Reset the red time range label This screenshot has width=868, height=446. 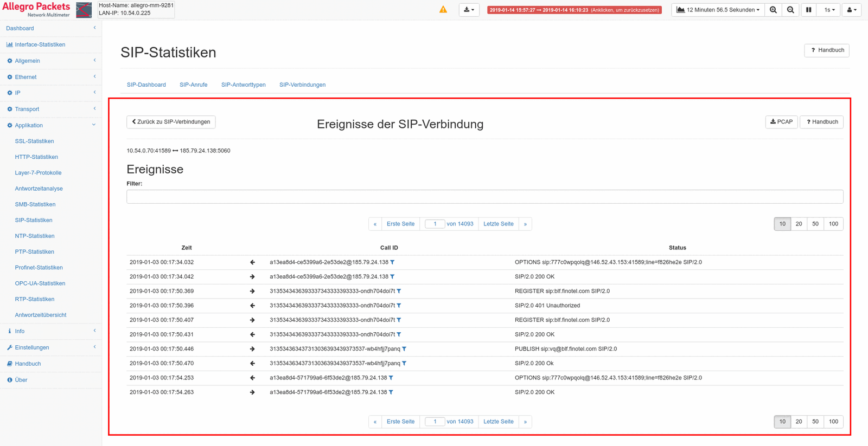(574, 10)
